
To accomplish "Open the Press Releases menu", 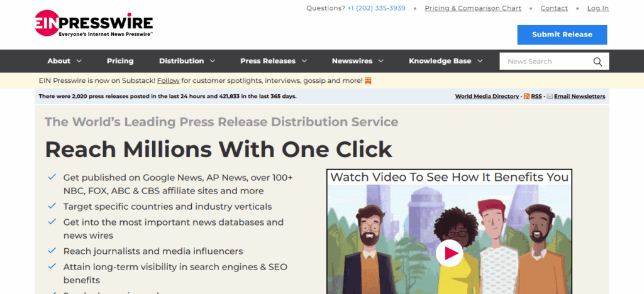I will pyautogui.click(x=268, y=61).
